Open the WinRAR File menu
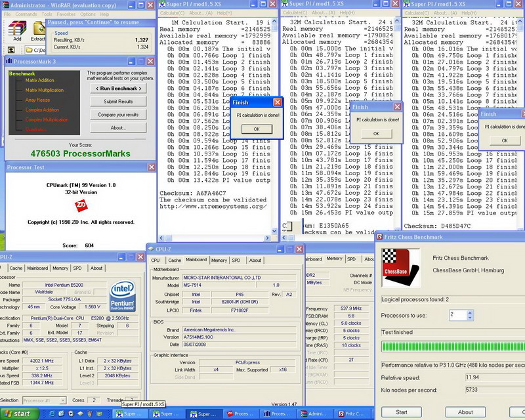 pos(7,14)
